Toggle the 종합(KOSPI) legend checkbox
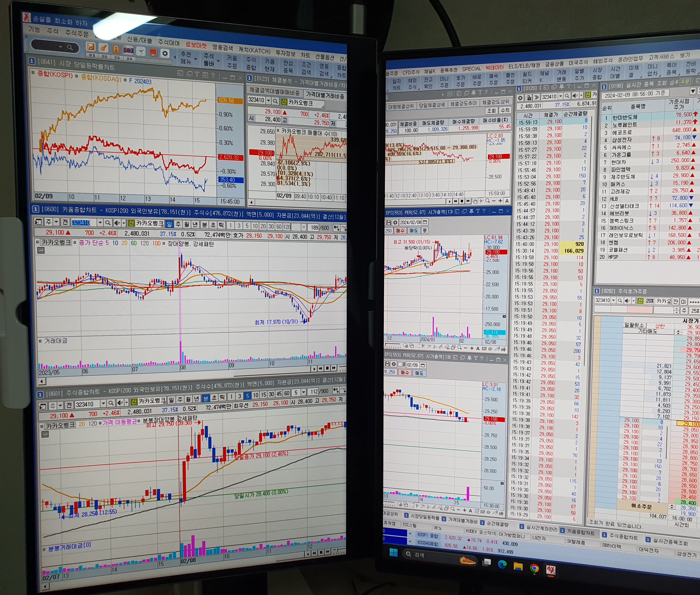The width and height of the screenshot is (700, 595). pyautogui.click(x=33, y=72)
